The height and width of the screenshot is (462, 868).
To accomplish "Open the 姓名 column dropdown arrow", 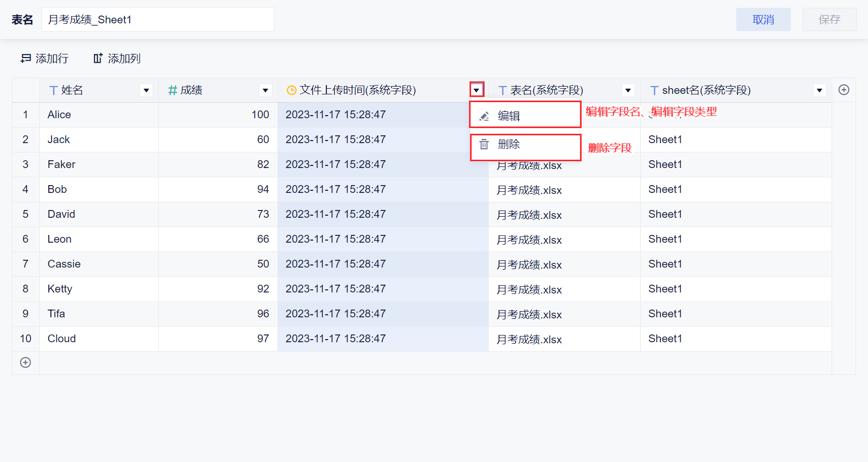I will pyautogui.click(x=146, y=90).
